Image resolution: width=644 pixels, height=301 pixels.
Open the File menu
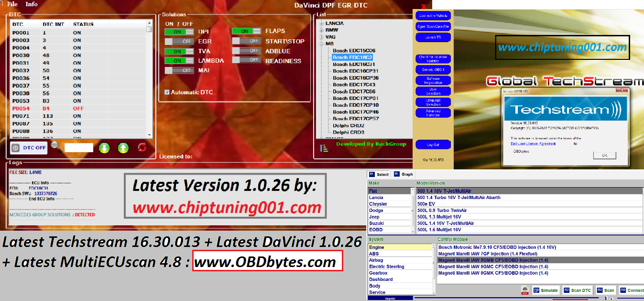[13, 4]
